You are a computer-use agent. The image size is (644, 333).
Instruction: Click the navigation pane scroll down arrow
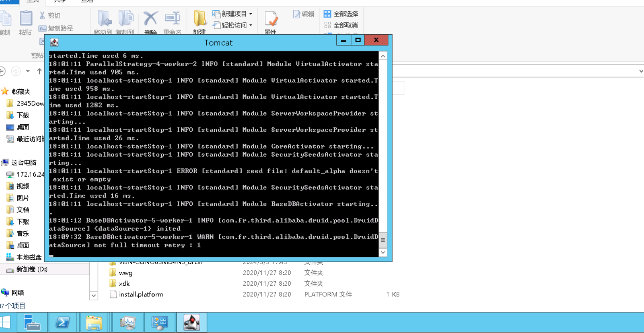point(93,295)
